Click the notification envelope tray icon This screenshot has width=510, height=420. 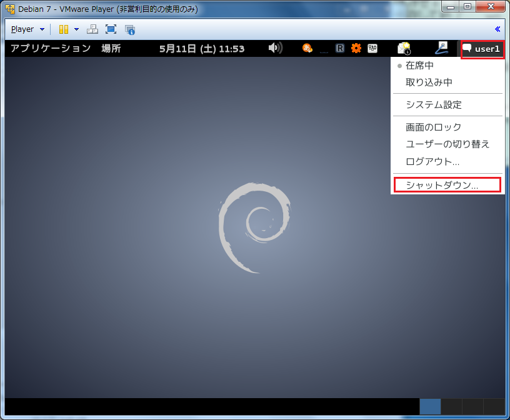point(404,48)
